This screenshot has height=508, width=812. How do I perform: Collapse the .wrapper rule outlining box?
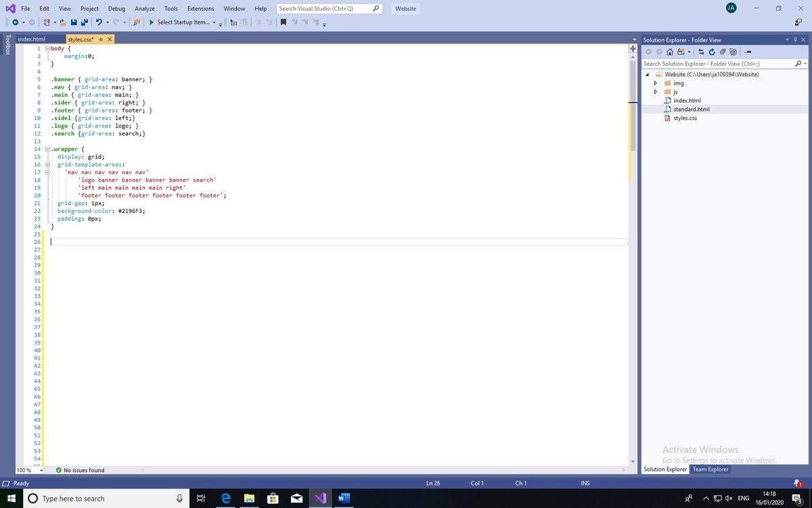(47, 149)
